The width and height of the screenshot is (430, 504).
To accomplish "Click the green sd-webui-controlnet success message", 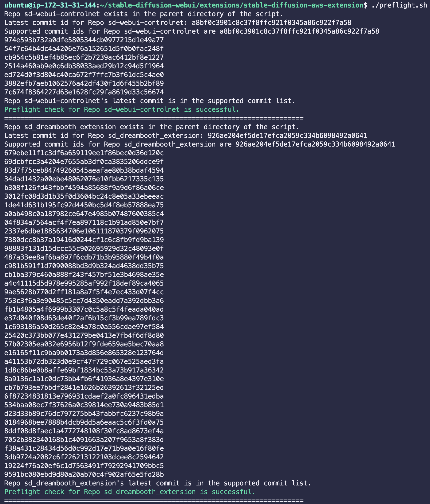I will pyautogui.click(x=122, y=110).
